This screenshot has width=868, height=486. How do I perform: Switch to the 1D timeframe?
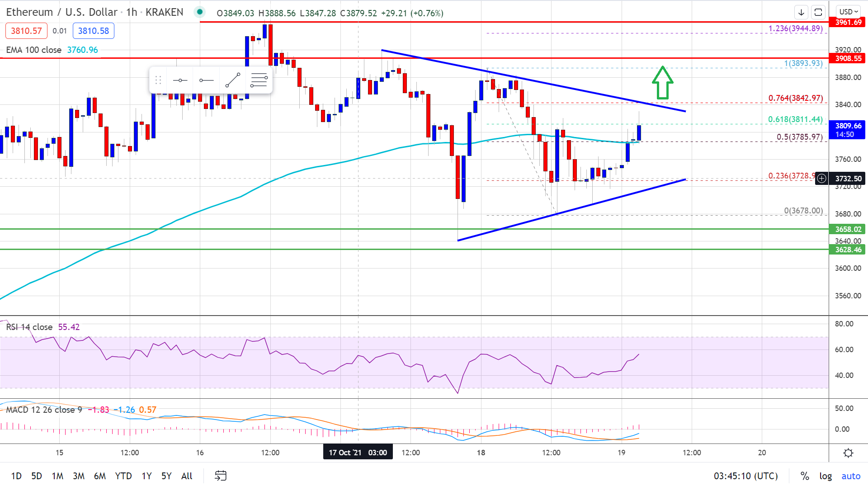(16, 476)
